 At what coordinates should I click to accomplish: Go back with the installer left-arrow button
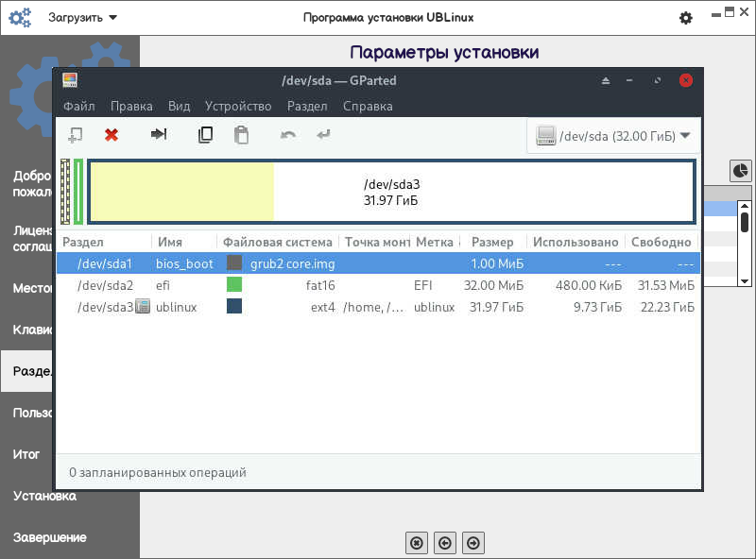(445, 543)
